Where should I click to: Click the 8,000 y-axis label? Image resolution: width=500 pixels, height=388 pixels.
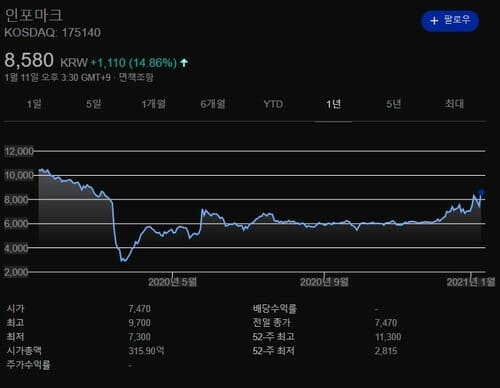click(x=16, y=200)
